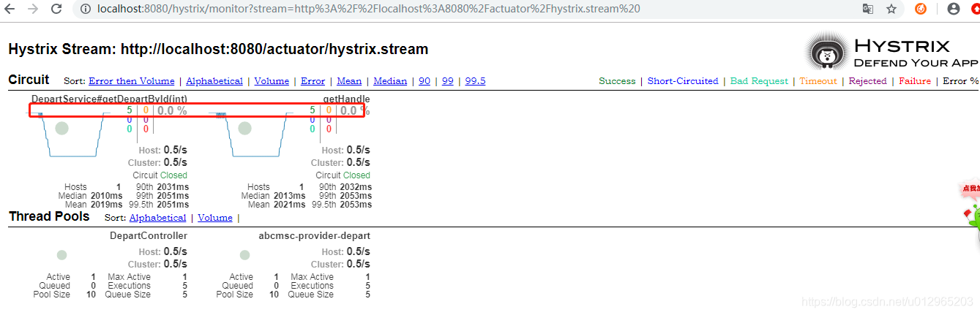Sort thread pools by Volume
The image size is (980, 315).
pyautogui.click(x=215, y=218)
